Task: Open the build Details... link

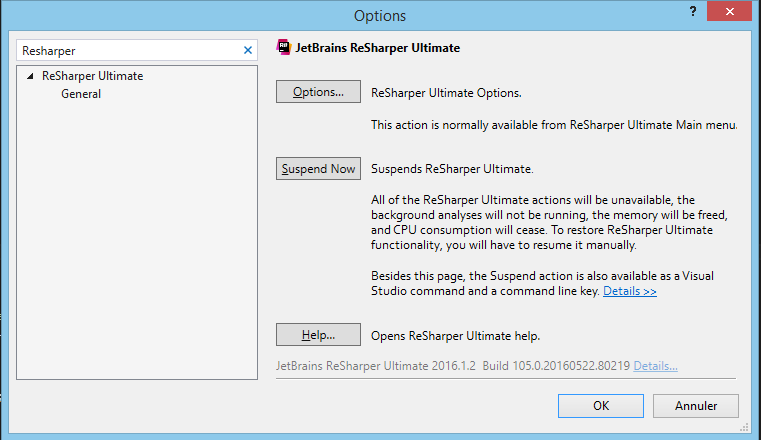Action: pos(655,365)
